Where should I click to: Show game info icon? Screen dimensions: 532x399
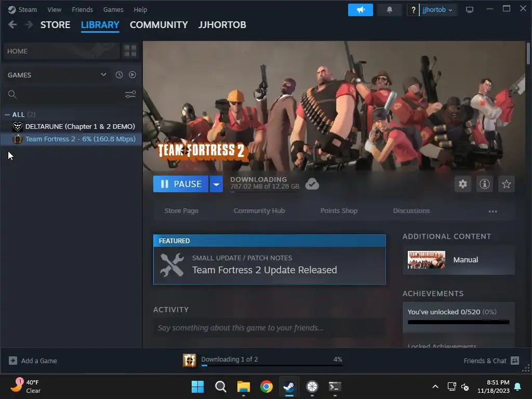(x=485, y=184)
